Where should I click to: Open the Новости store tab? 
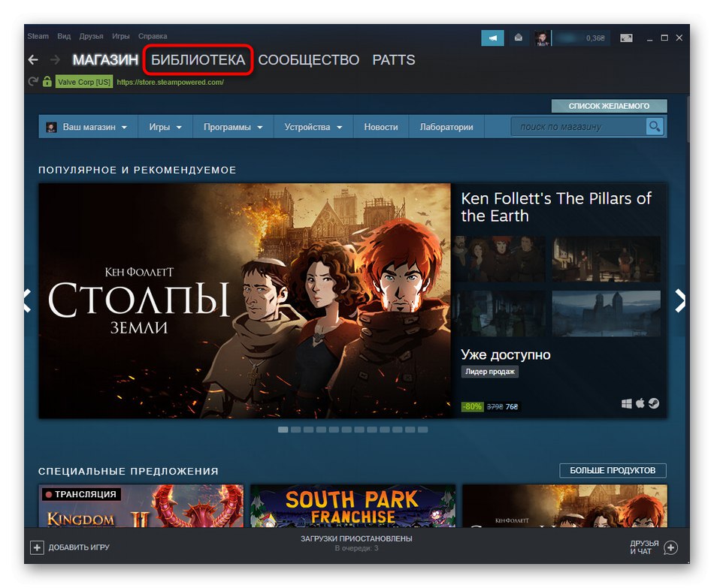tap(381, 127)
